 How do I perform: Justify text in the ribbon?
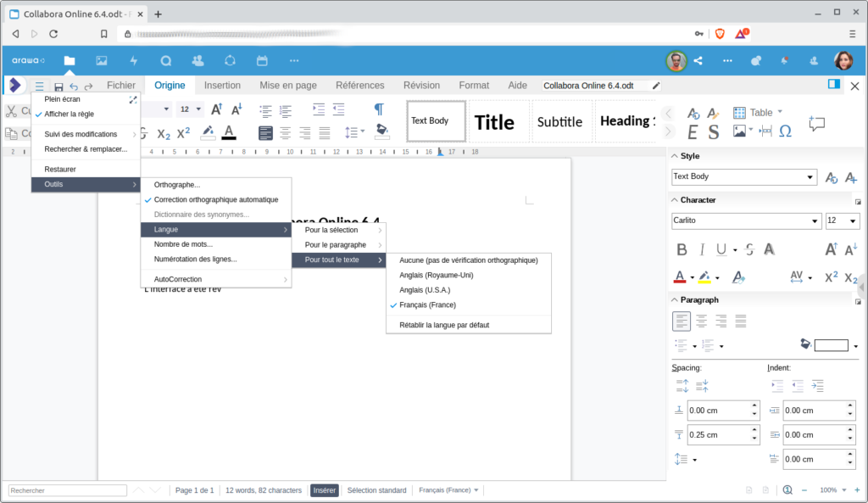[x=325, y=133]
